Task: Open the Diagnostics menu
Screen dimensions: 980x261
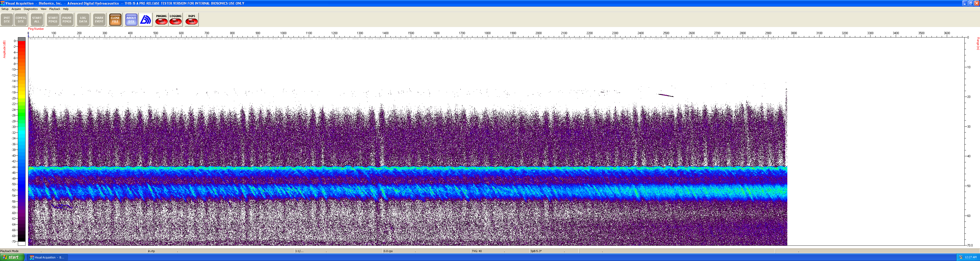Action: click(x=31, y=9)
